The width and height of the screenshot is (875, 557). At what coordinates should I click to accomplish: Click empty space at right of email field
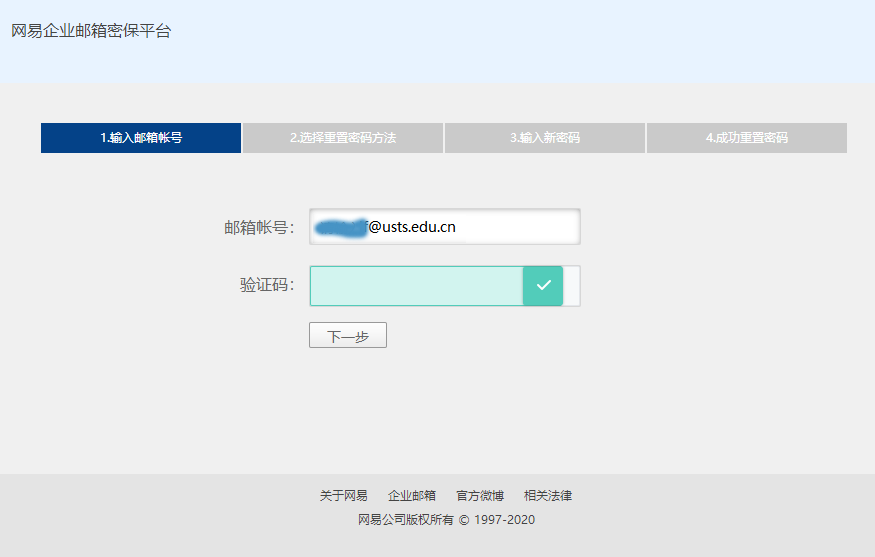click(x=520, y=227)
